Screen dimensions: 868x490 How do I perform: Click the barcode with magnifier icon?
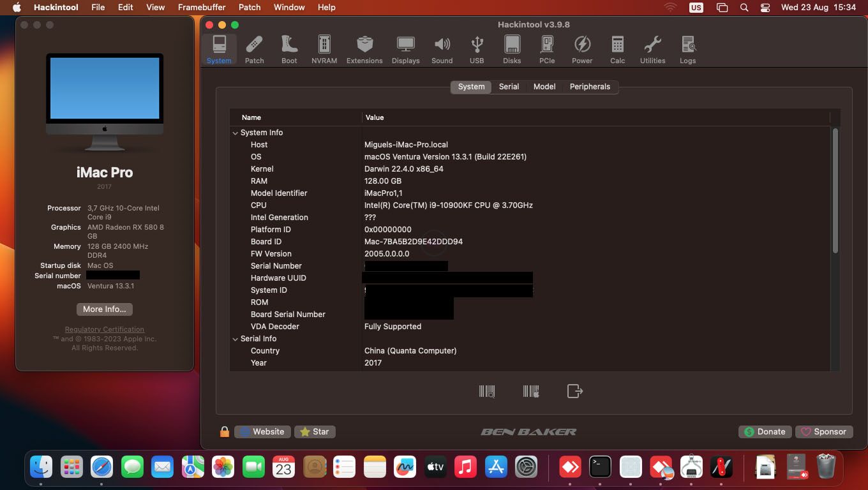(487, 391)
